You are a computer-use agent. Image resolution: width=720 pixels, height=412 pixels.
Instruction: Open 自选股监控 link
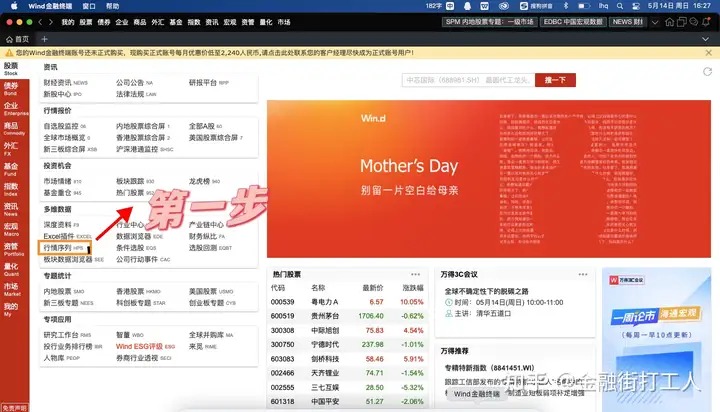(x=64, y=126)
